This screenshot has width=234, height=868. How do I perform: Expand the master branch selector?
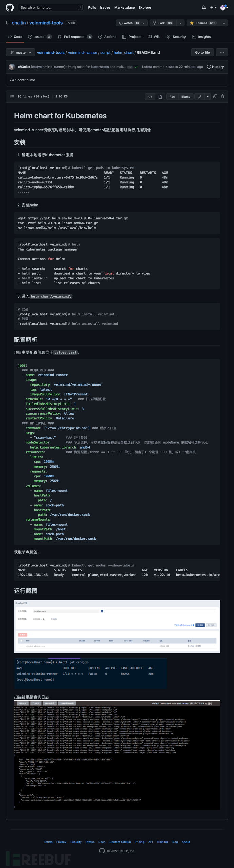pyautogui.click(x=20, y=52)
